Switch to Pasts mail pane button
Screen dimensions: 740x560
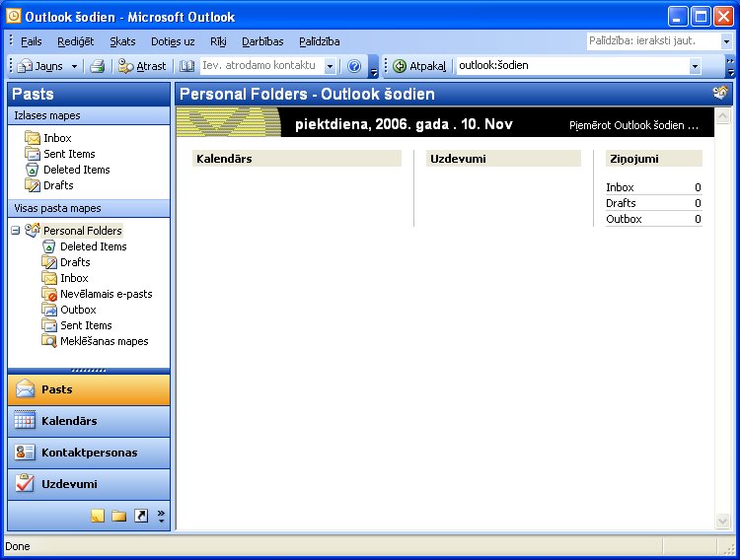tap(89, 389)
